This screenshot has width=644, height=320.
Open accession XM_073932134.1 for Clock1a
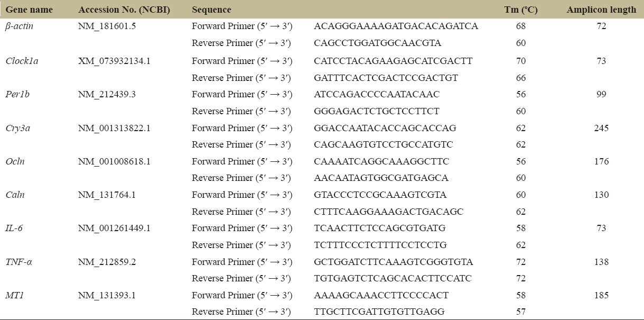coord(114,61)
